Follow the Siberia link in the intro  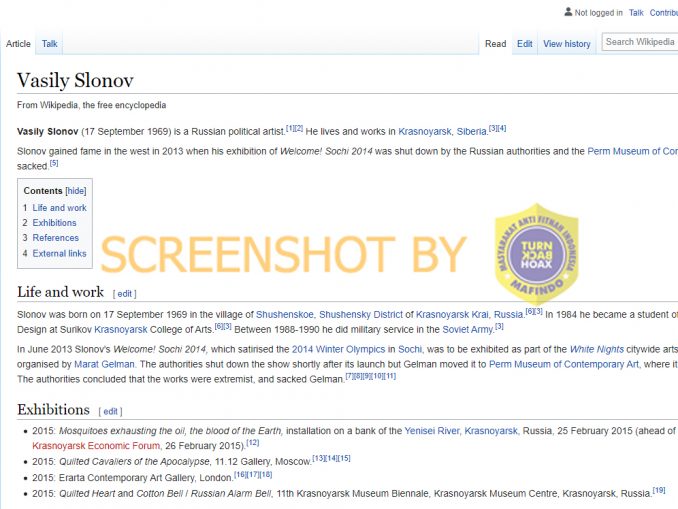coord(472,131)
